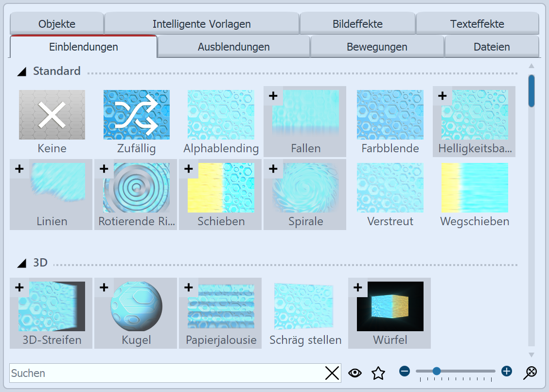
Task: Collapse the Standard section
Action: coord(21,72)
